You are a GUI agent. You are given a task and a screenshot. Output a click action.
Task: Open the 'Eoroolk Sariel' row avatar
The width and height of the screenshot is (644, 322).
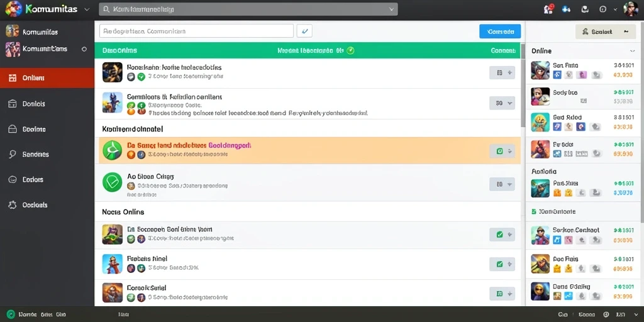pyautogui.click(x=112, y=293)
